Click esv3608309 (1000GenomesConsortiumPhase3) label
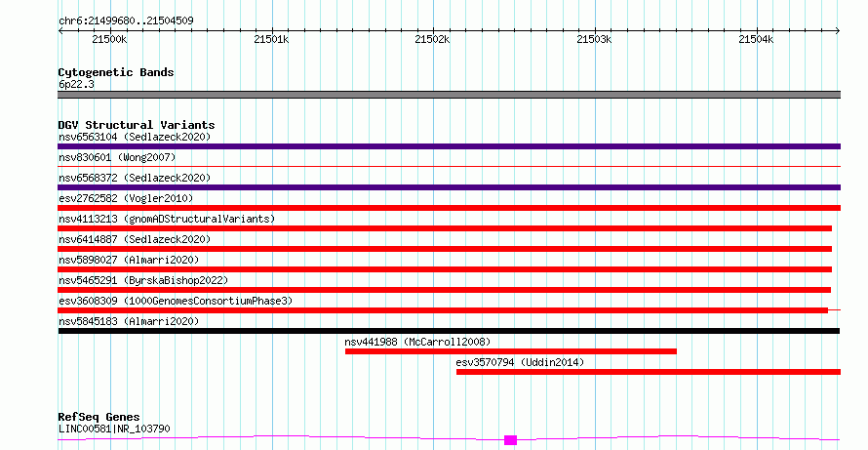The height and width of the screenshot is (450, 868). (x=176, y=301)
